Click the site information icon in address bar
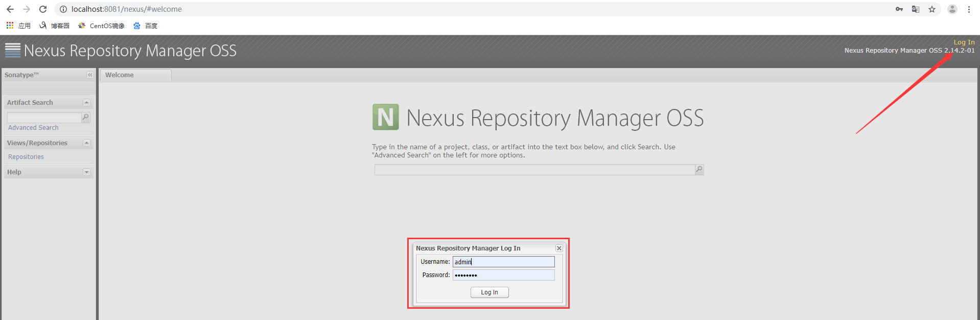 coord(63,9)
